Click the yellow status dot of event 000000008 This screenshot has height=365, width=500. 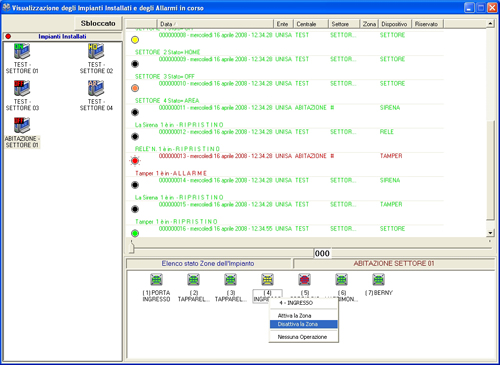135,40
